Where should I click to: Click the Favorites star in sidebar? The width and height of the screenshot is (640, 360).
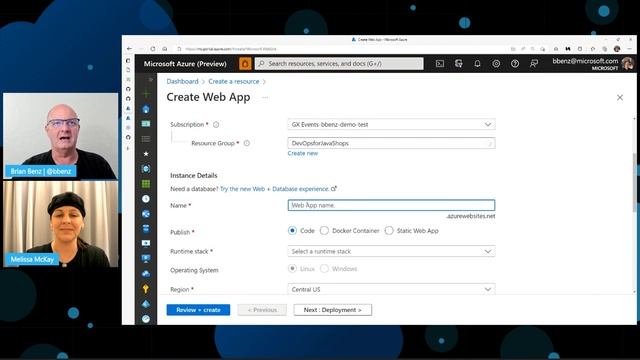146,154
